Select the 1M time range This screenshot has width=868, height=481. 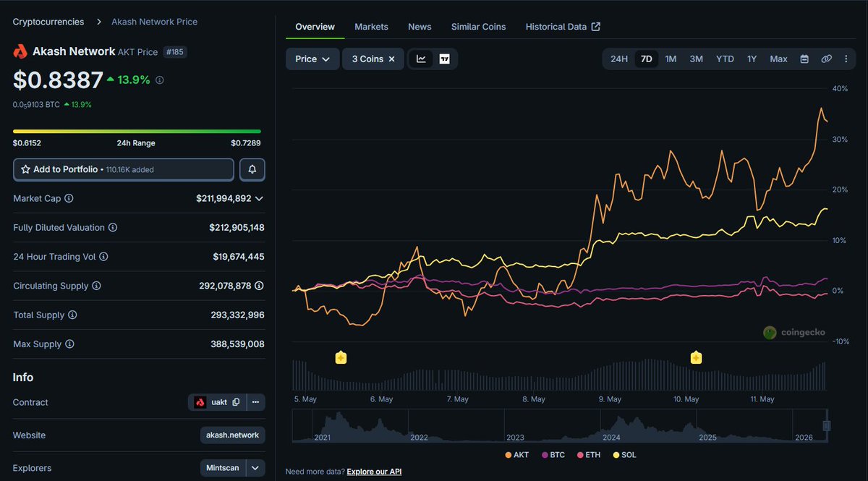(671, 59)
